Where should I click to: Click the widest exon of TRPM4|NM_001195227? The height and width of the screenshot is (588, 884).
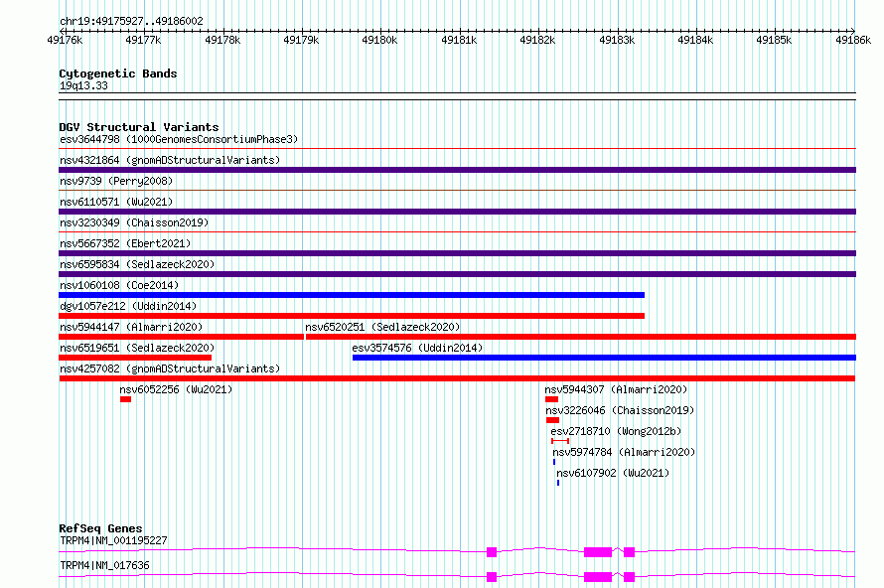coord(598,552)
